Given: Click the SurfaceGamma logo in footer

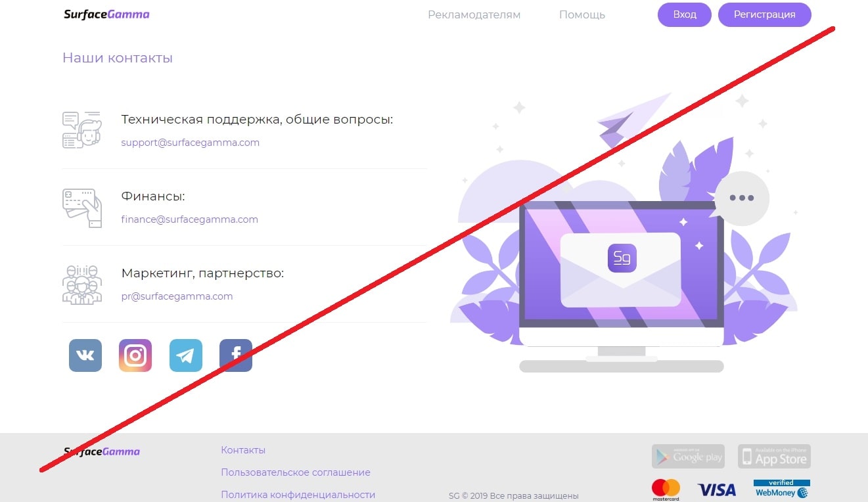Looking at the screenshot, I should 102,451.
